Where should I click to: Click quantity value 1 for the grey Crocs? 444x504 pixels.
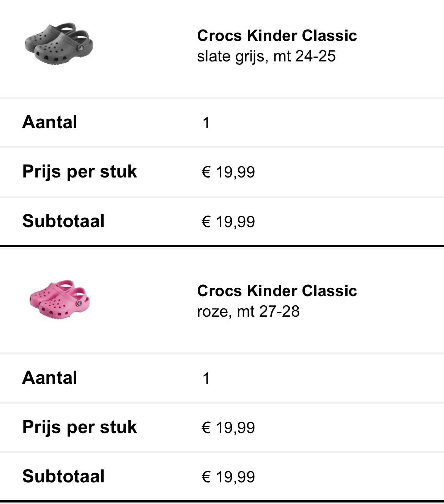click(x=206, y=123)
